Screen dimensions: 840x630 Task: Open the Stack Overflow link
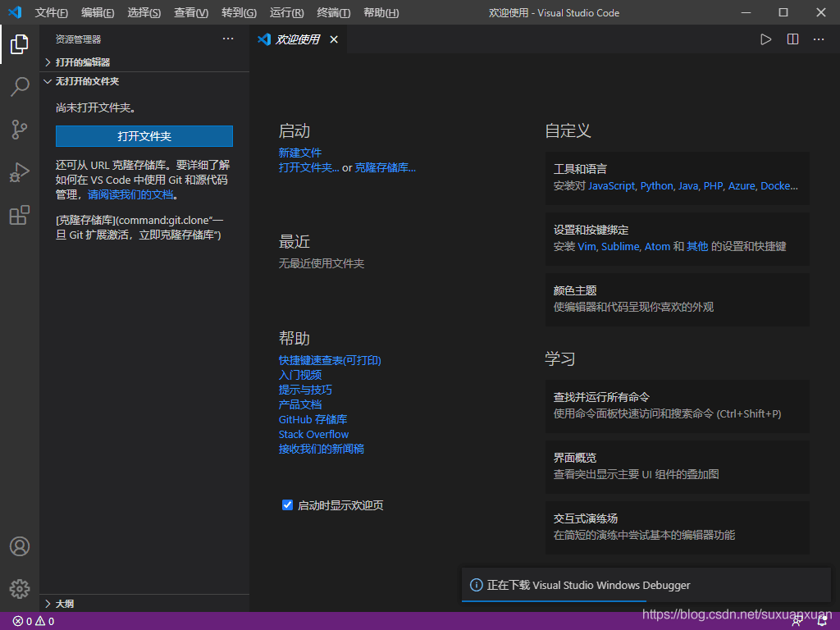click(313, 434)
